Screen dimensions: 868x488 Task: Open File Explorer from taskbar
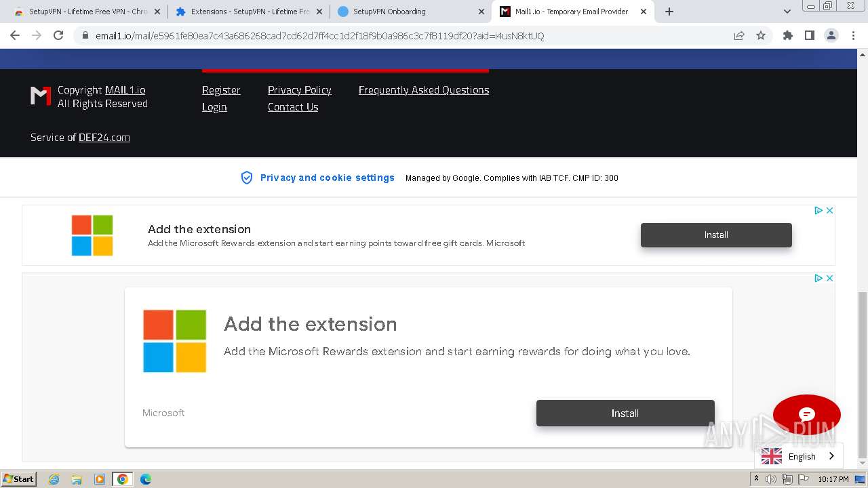[77, 479]
